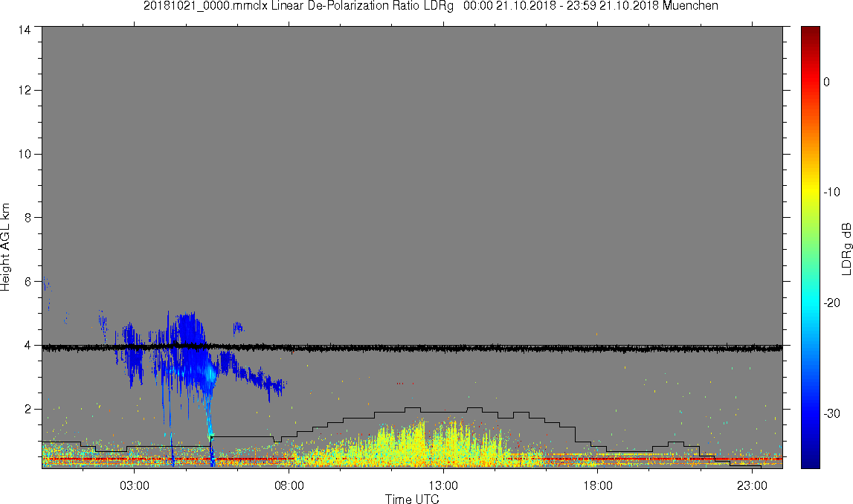This screenshot has width=853, height=504.
Task: Click the plot title text at top
Action: point(431,6)
